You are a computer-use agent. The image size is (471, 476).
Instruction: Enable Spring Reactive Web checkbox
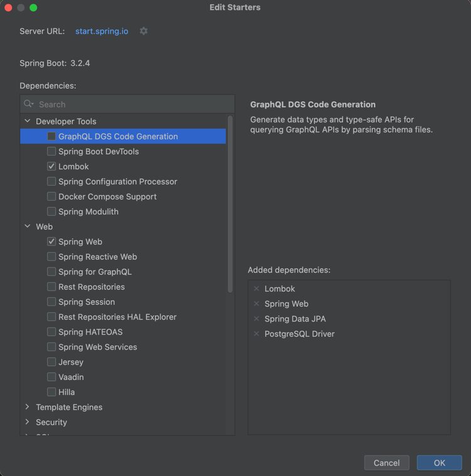(x=51, y=257)
